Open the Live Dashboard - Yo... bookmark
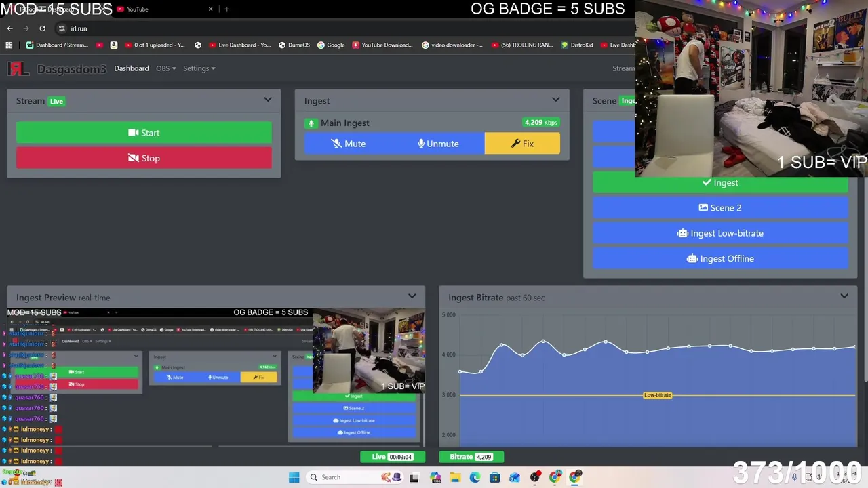Image resolution: width=868 pixels, height=488 pixels. tap(239, 45)
